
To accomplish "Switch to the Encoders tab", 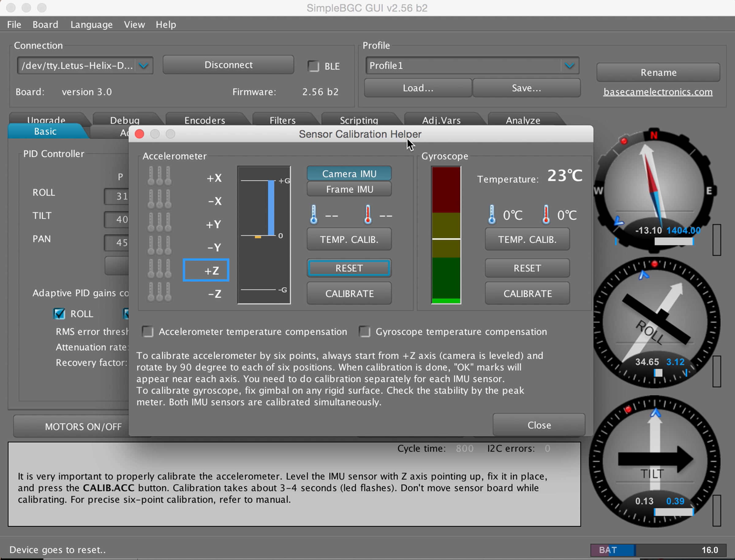I will pyautogui.click(x=205, y=120).
